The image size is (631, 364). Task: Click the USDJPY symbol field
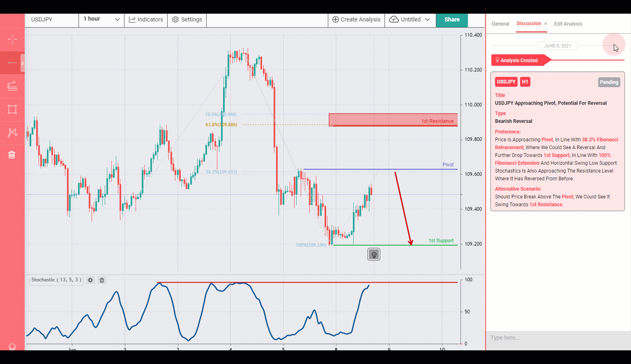tap(52, 20)
